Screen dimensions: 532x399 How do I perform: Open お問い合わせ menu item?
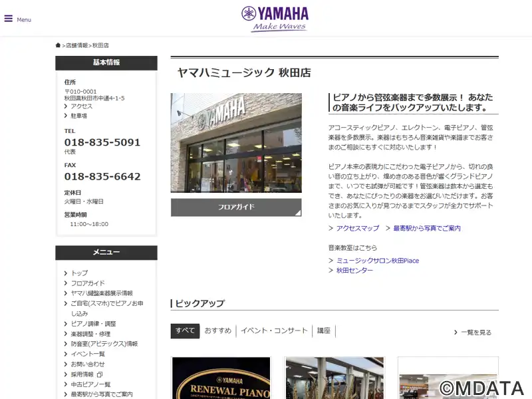(x=88, y=364)
